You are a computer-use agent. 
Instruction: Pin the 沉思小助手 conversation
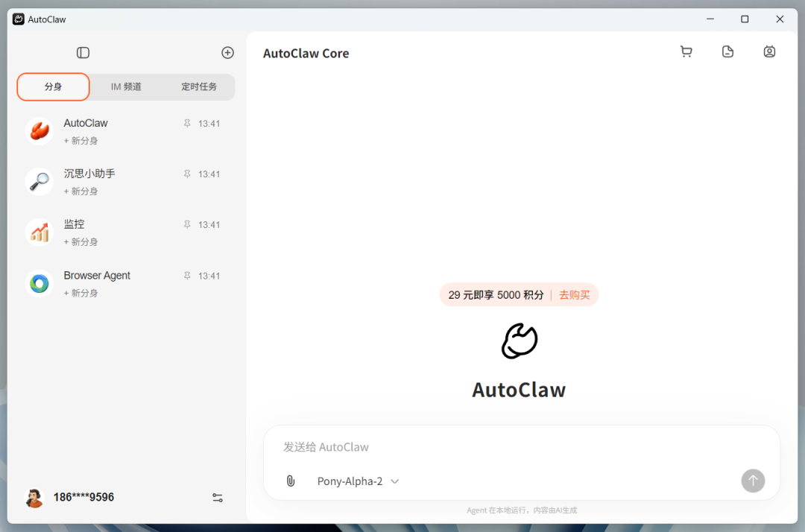[x=187, y=174]
